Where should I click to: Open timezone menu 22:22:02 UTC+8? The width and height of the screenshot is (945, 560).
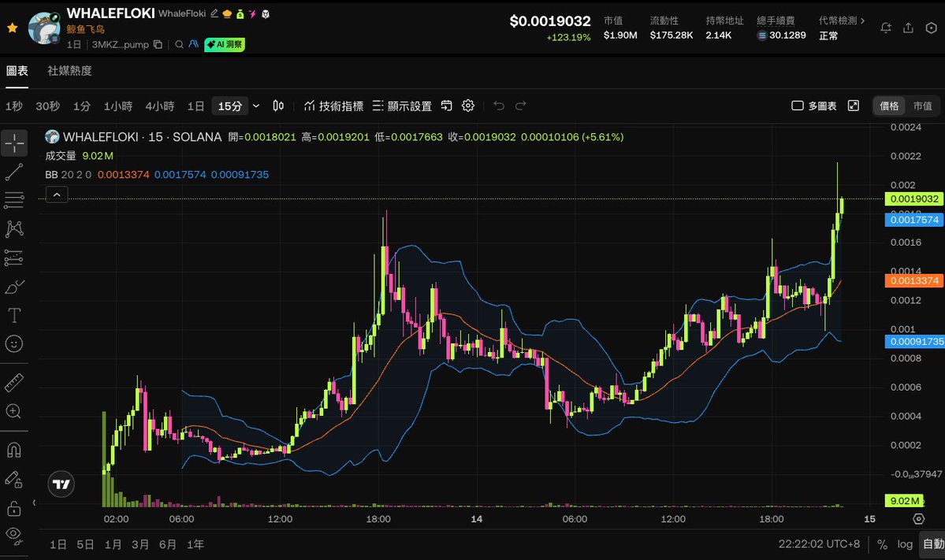coord(819,543)
